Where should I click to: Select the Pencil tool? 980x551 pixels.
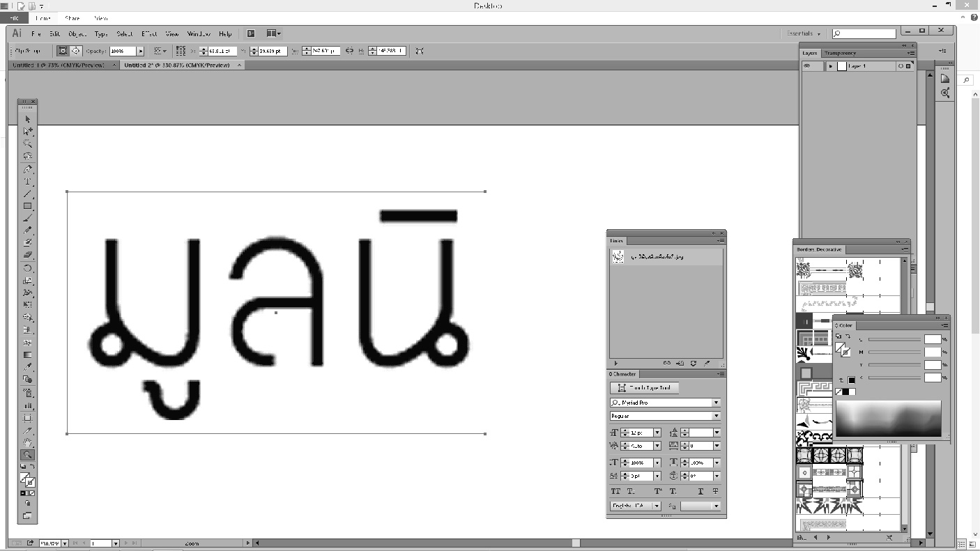[x=28, y=230]
